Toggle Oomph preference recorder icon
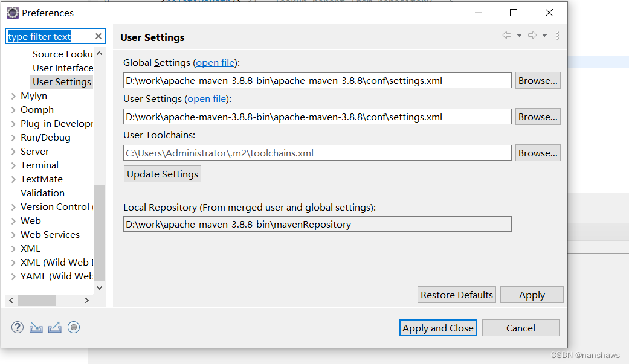 click(x=74, y=328)
